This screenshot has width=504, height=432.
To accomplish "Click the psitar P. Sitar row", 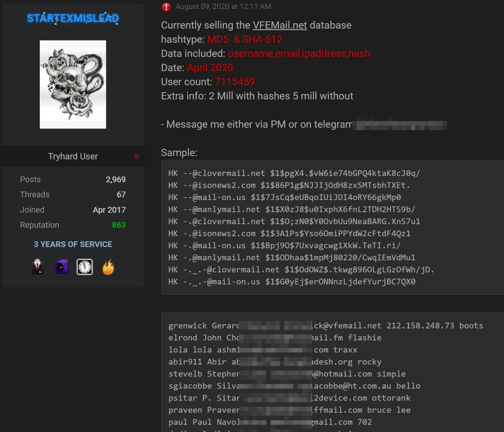I will point(289,398).
